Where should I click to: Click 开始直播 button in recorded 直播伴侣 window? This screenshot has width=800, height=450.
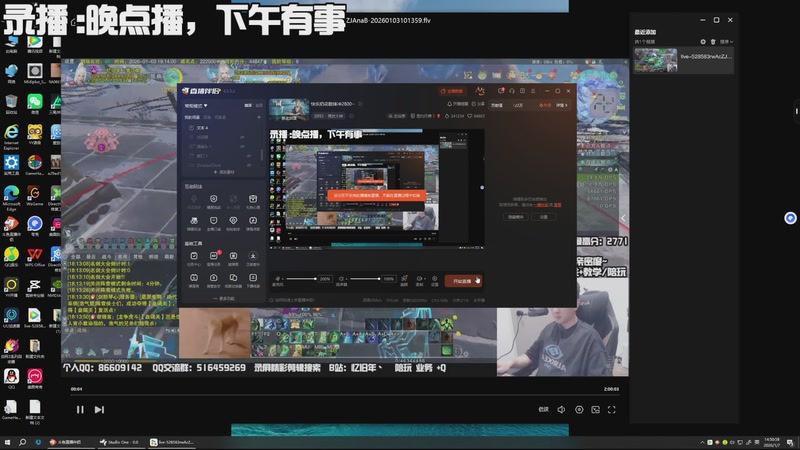[463, 281]
